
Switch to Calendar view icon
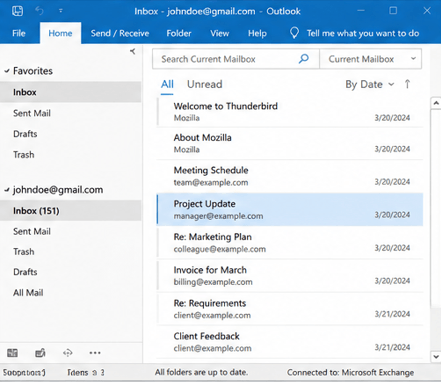pyautogui.click(x=12, y=353)
